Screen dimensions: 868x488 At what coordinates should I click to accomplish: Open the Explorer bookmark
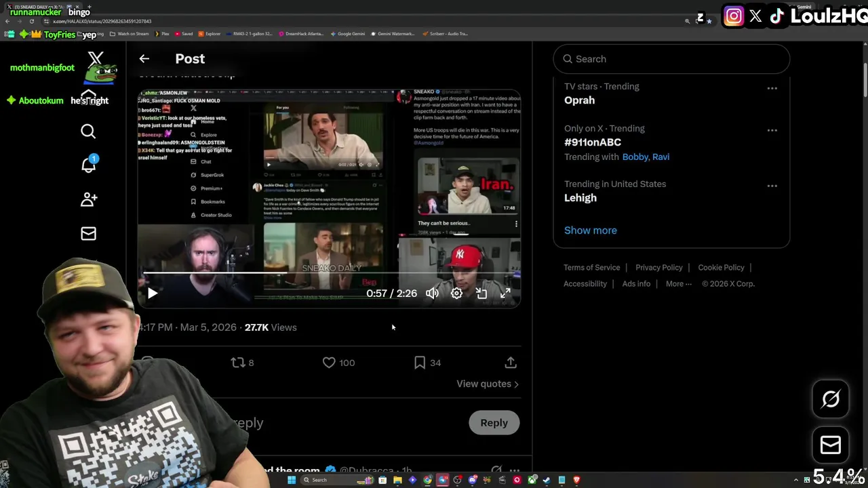(x=210, y=34)
